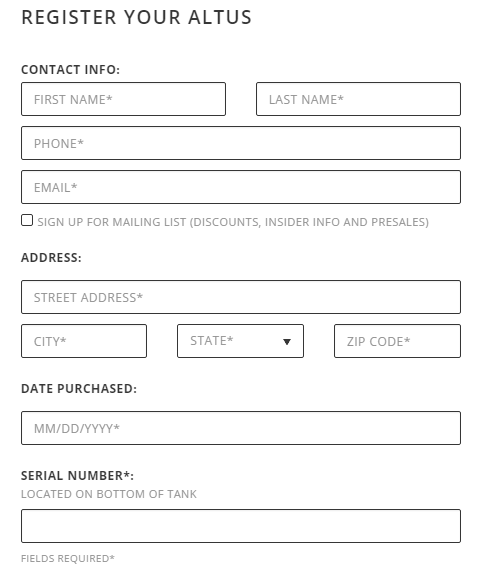Image resolution: width=477 pixels, height=584 pixels.
Task: Click the State dropdown arrow icon
Action: click(287, 342)
